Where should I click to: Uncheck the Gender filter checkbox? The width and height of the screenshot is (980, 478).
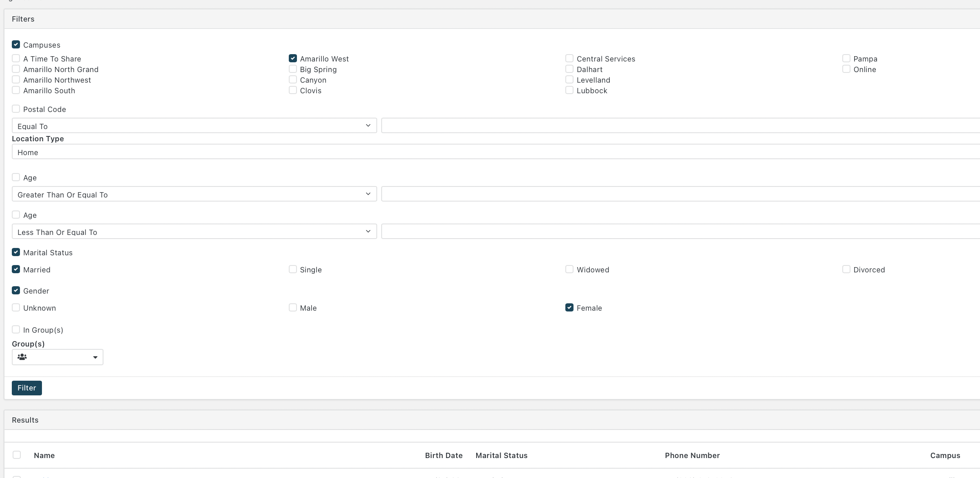16,290
